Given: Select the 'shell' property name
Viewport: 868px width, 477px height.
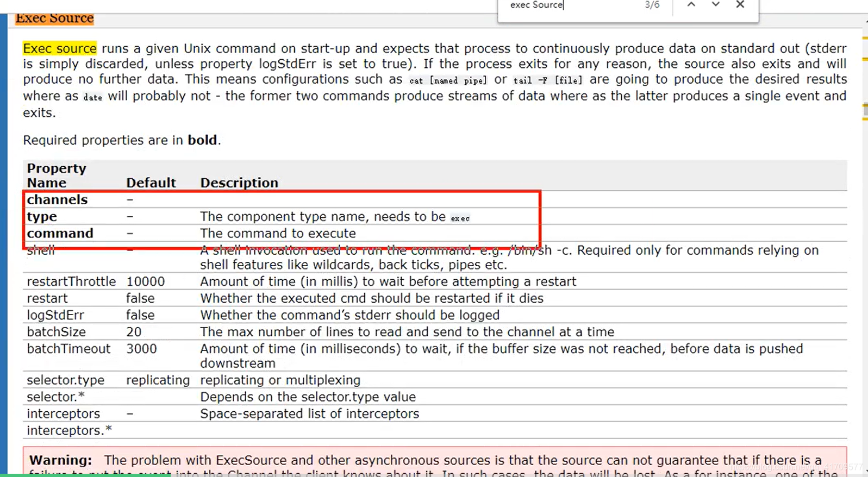Looking at the screenshot, I should pyautogui.click(x=41, y=250).
